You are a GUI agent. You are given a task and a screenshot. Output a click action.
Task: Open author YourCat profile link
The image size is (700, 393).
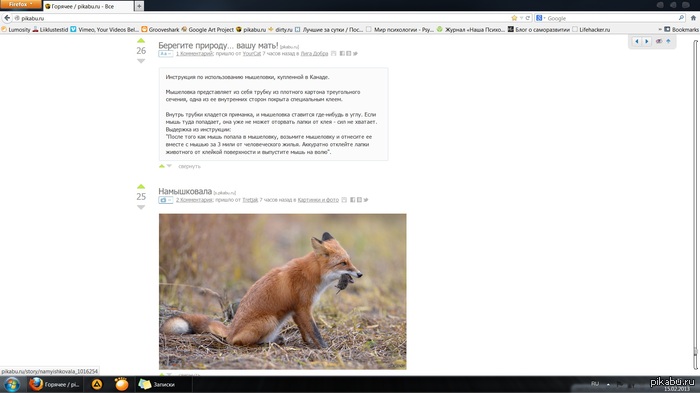click(252, 54)
